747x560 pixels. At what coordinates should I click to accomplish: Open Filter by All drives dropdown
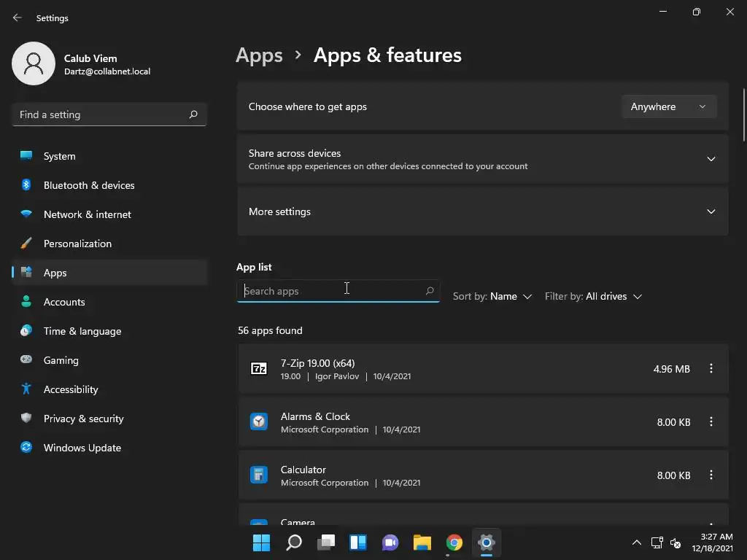[x=593, y=297]
